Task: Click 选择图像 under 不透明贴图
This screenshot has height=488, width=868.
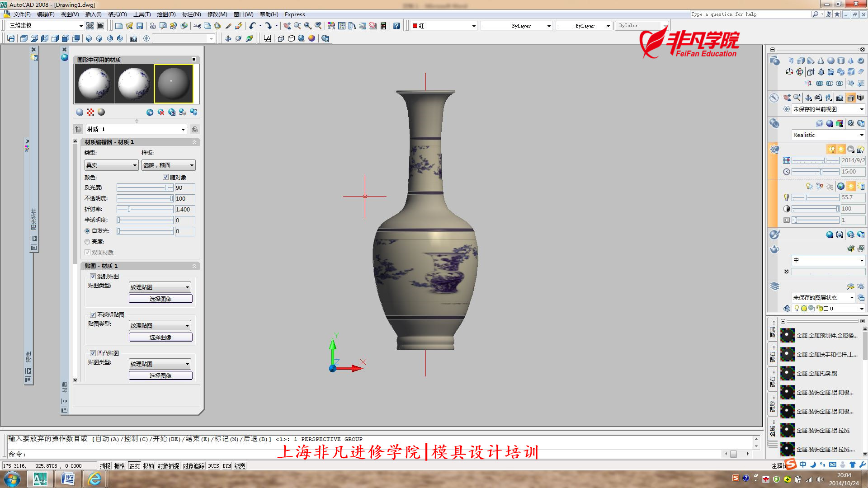Action: tap(160, 337)
